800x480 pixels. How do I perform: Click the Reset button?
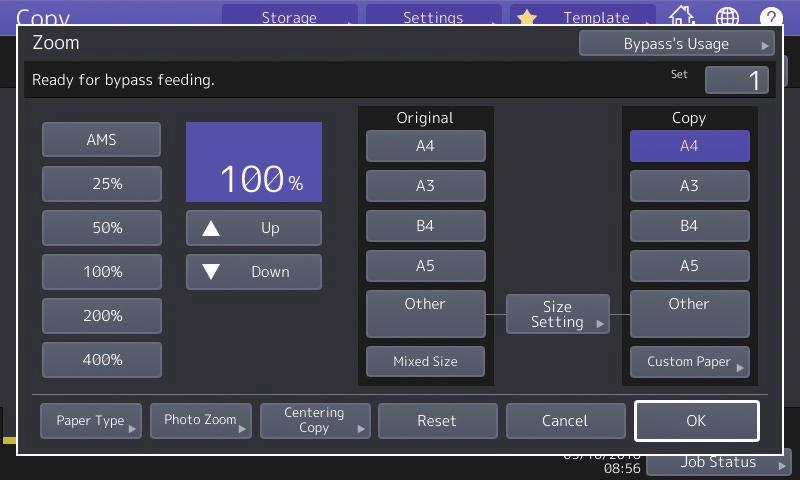436,421
